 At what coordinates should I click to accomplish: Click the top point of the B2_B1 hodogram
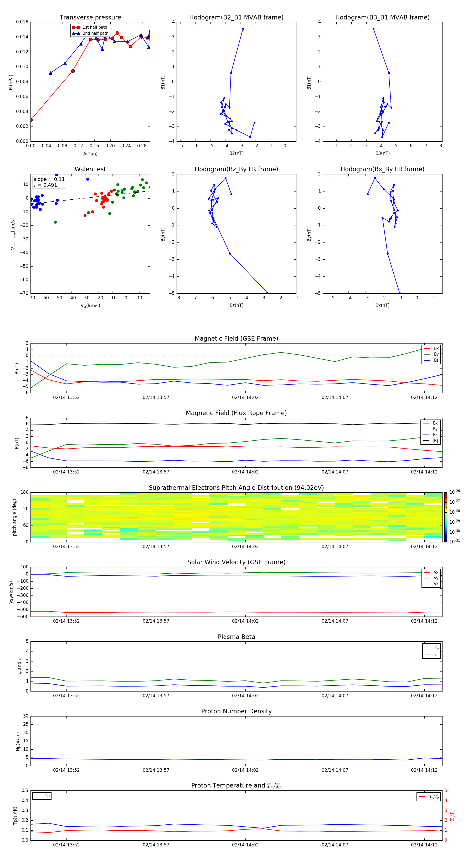(x=243, y=29)
